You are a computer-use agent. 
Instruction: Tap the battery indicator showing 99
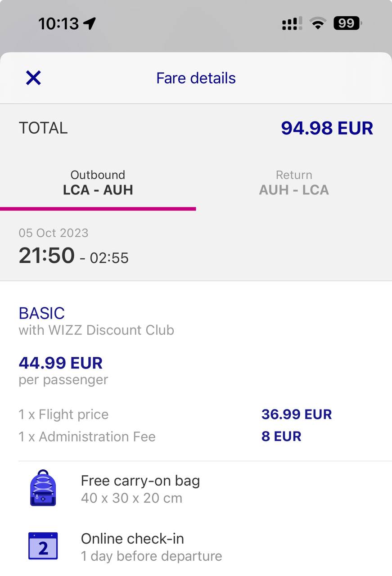(x=347, y=23)
